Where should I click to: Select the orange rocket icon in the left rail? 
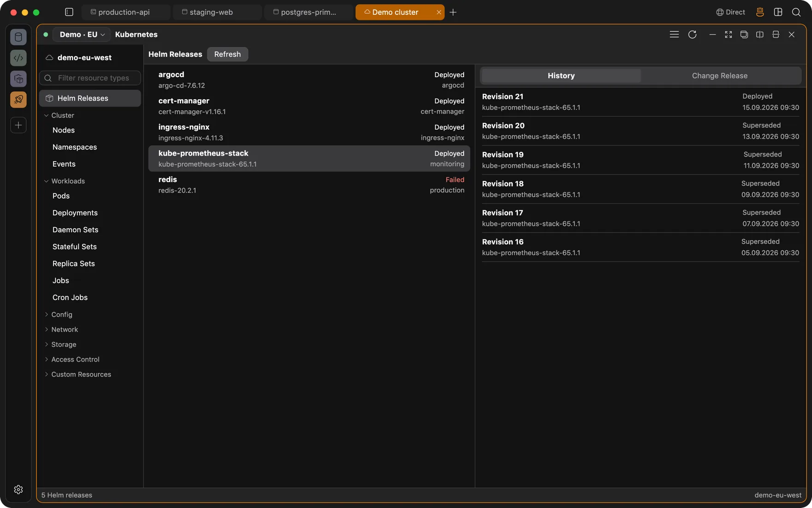(x=18, y=100)
